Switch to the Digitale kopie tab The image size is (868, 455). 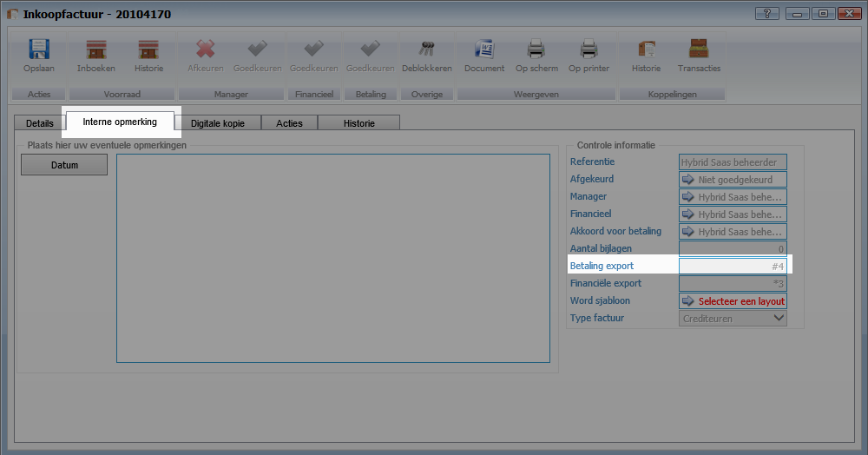click(217, 123)
